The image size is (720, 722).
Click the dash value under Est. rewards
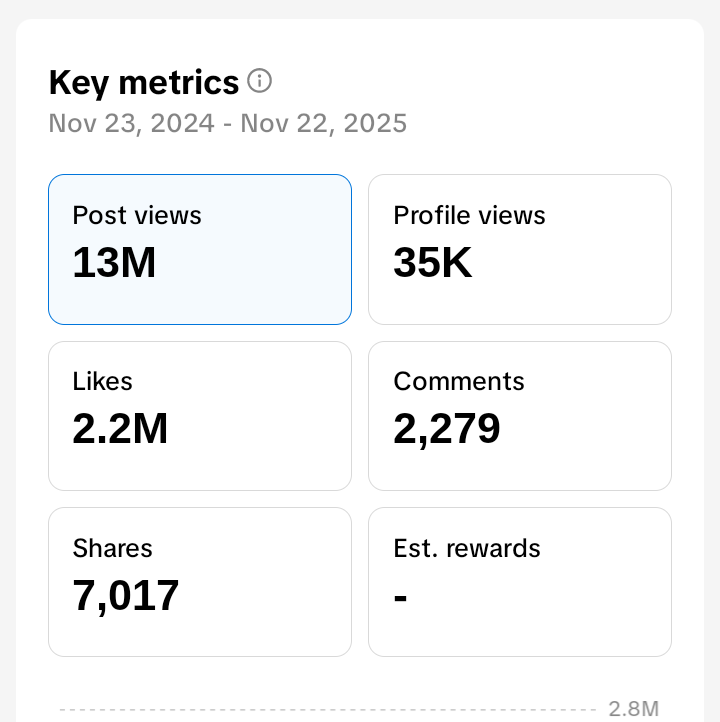(x=401, y=596)
